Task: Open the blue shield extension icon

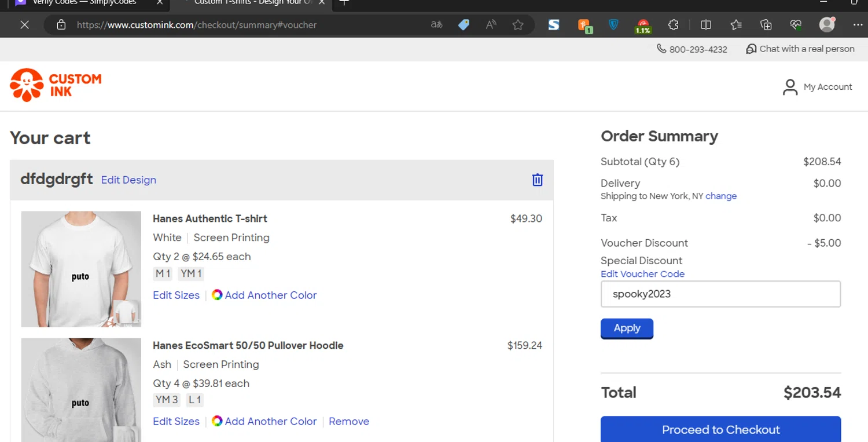Action: 614,25
